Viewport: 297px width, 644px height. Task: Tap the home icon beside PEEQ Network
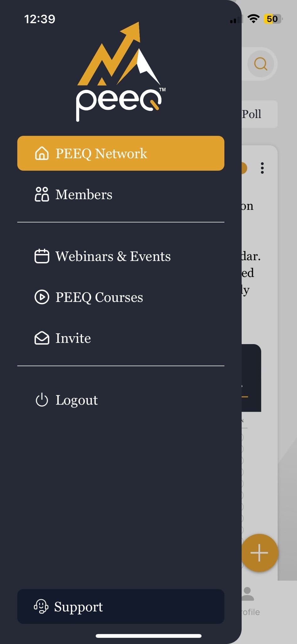coord(42,153)
